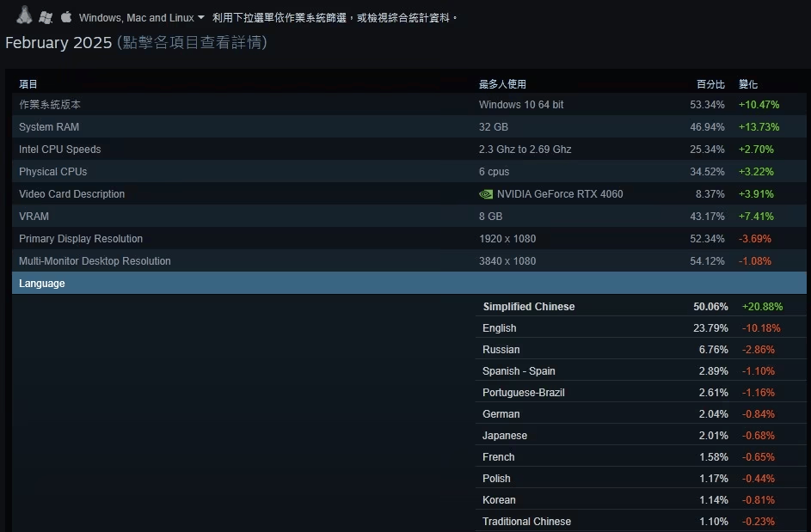The height and width of the screenshot is (532, 811).
Task: Show details for Intel CPU Speeds
Action: coord(60,150)
